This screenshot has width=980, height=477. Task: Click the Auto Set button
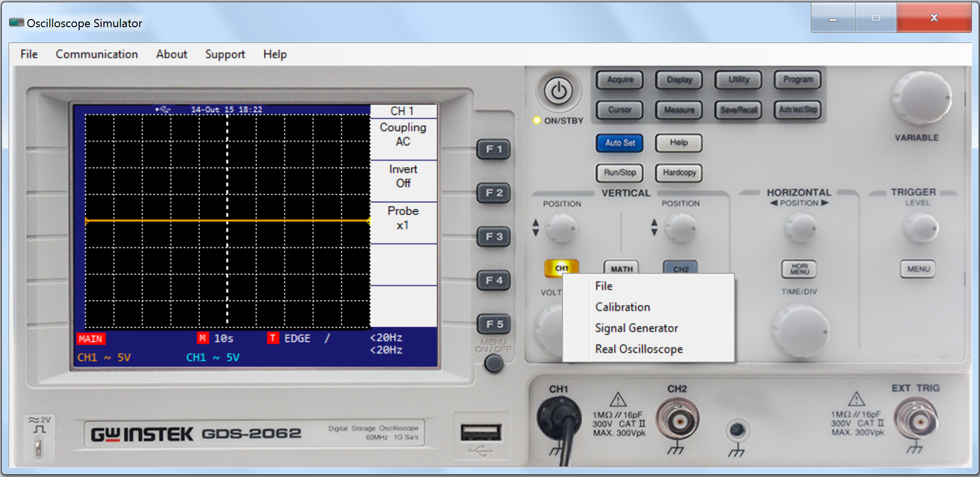click(x=619, y=143)
